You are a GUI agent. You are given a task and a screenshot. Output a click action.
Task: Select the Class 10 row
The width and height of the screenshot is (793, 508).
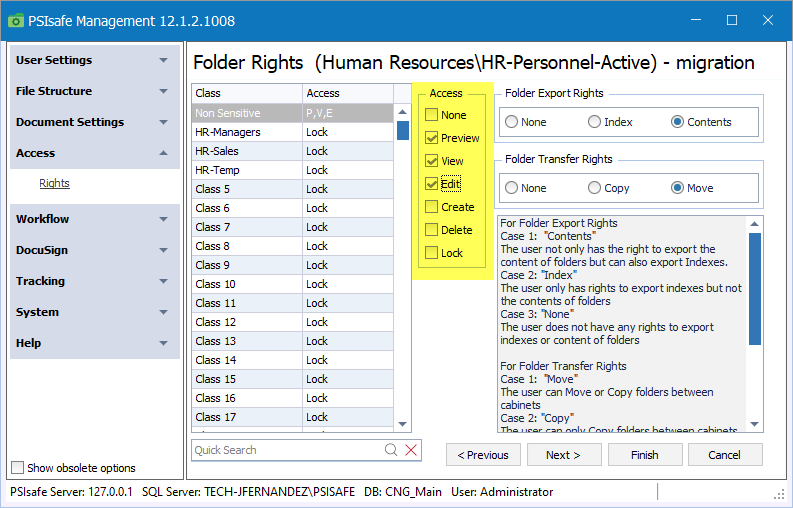point(292,284)
